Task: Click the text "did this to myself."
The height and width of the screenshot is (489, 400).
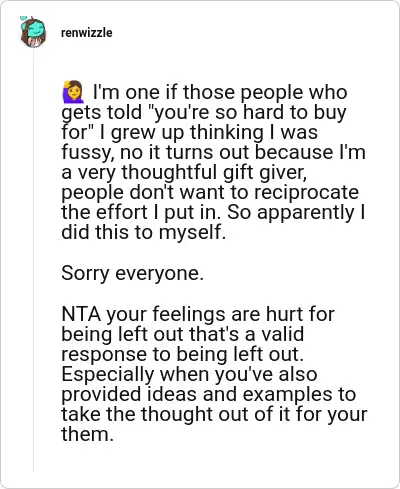Action: [144, 232]
